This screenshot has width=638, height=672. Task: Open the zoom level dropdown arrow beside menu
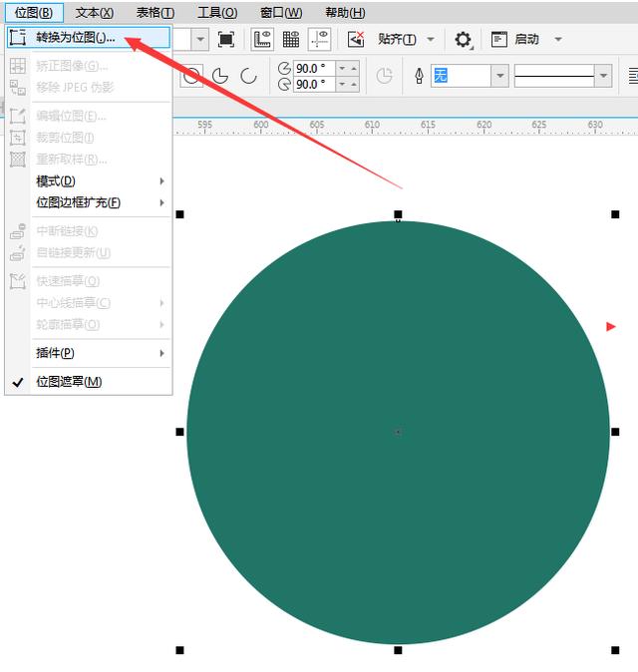tap(200, 40)
